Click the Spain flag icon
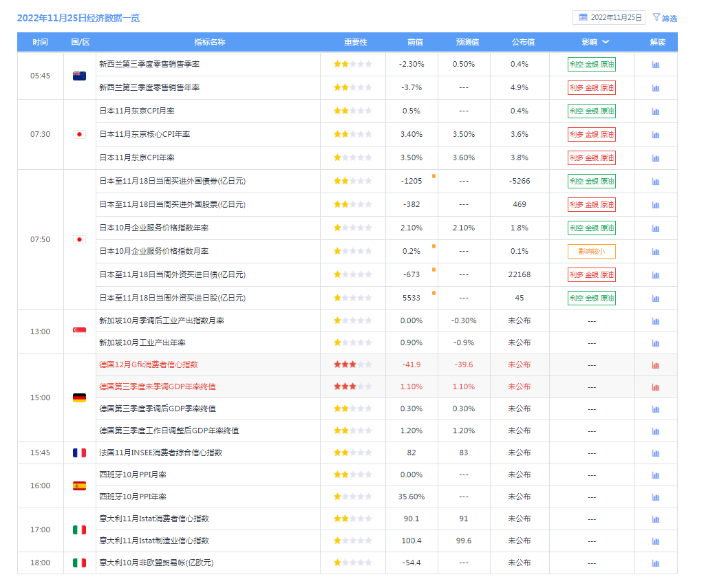The width and height of the screenshot is (706, 588). click(x=80, y=486)
